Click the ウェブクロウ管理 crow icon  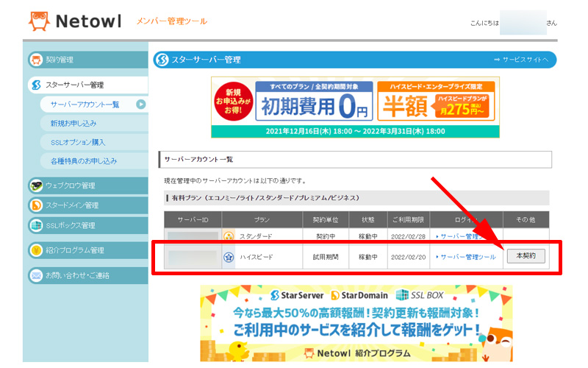[36, 185]
